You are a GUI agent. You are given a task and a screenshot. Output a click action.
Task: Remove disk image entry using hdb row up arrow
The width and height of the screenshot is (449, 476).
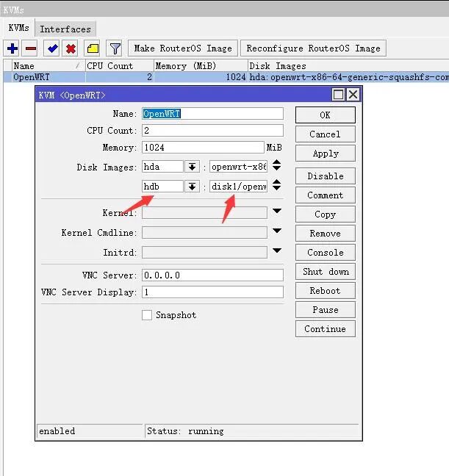click(x=276, y=181)
